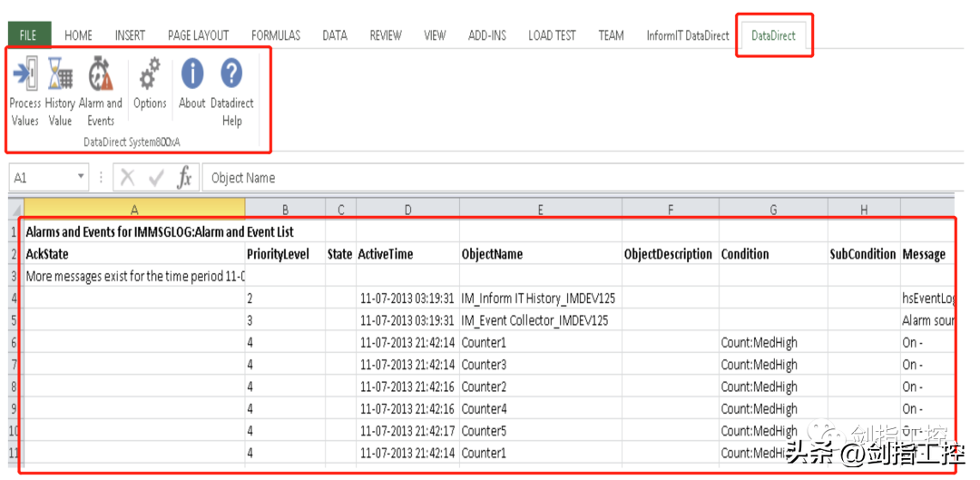The image size is (980, 480).
Task: Click the confirm checkmark in formula bar
Action: (x=156, y=178)
